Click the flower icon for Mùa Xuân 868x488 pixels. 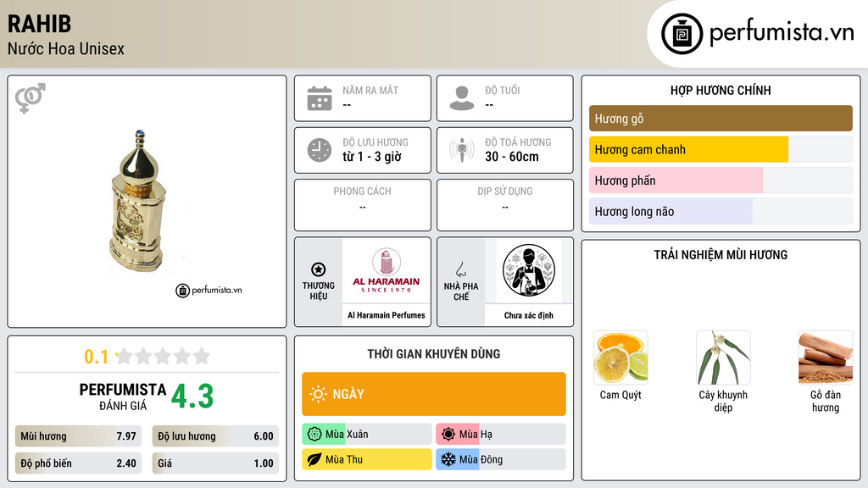(x=314, y=435)
